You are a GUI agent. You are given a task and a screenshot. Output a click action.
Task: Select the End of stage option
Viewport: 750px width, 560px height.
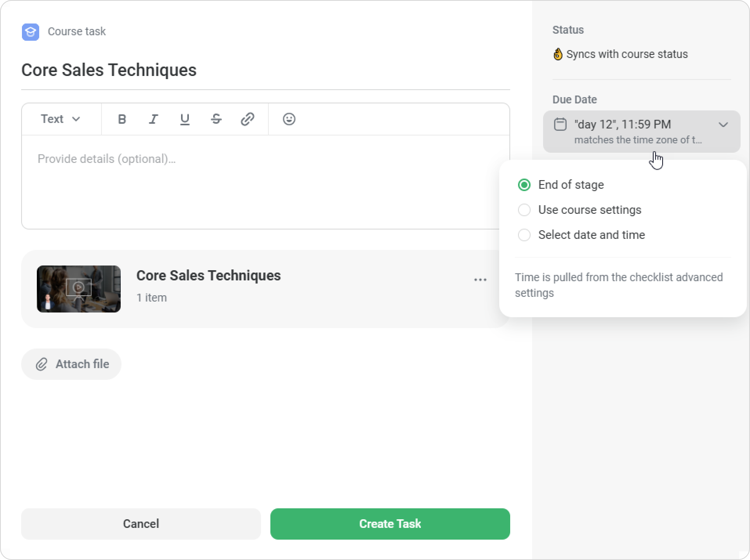[x=524, y=185]
